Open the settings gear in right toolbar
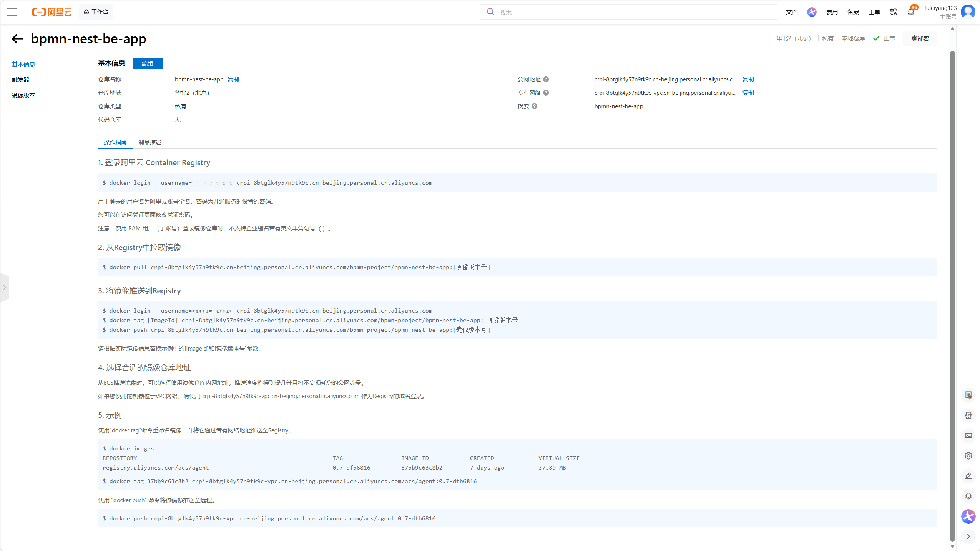The image size is (980, 551). click(x=968, y=456)
